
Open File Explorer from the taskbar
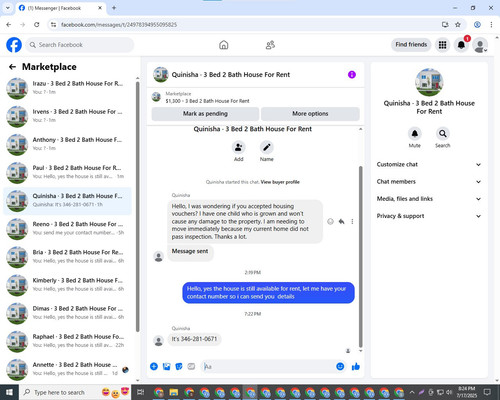[174, 392]
